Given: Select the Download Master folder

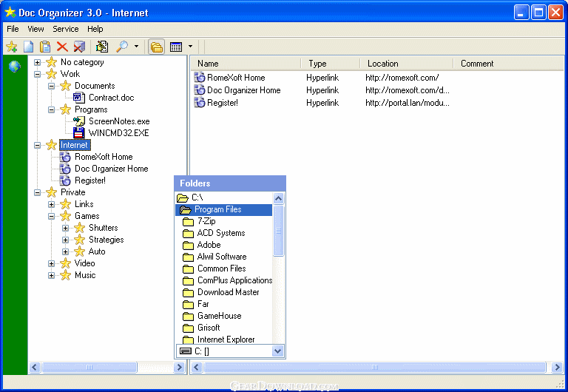Looking at the screenshot, I should (x=229, y=292).
